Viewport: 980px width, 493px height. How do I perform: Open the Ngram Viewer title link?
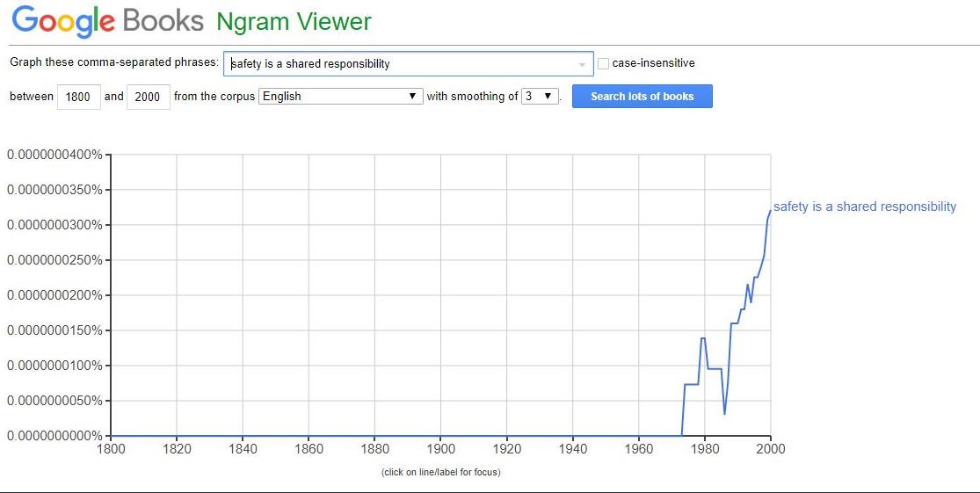294,22
